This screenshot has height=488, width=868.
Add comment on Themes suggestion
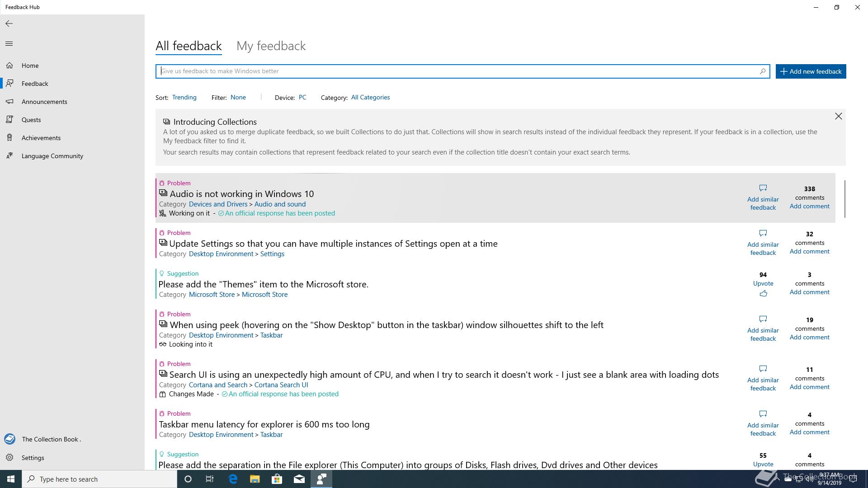click(809, 292)
